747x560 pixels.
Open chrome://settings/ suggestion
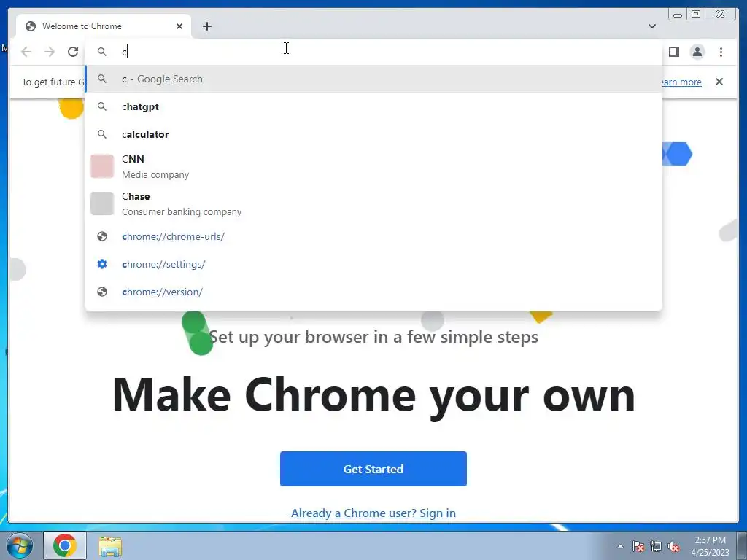pyautogui.click(x=373, y=264)
